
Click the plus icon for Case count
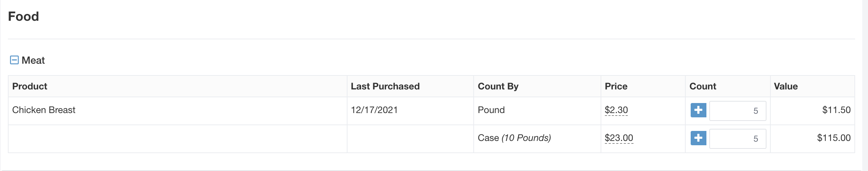pyautogui.click(x=698, y=138)
